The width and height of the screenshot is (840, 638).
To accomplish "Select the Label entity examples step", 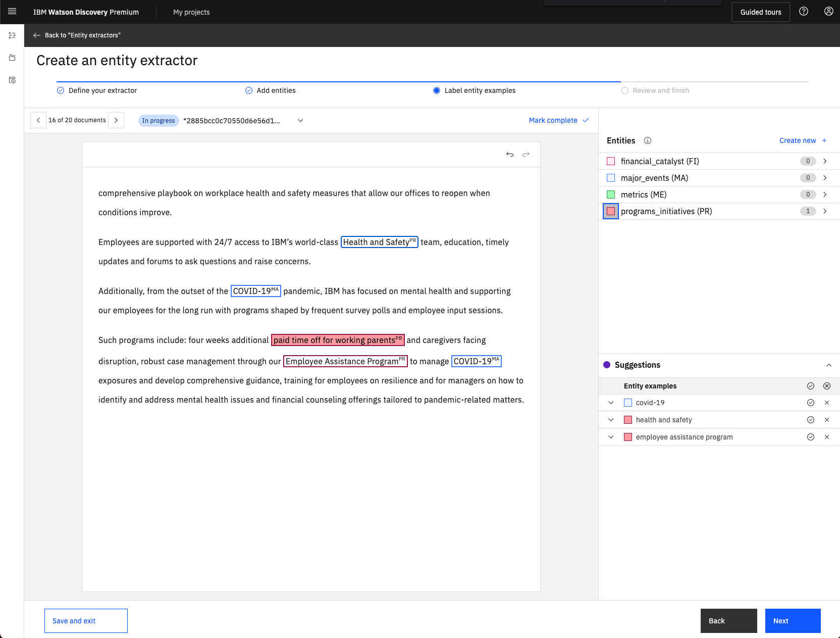I will click(x=480, y=90).
